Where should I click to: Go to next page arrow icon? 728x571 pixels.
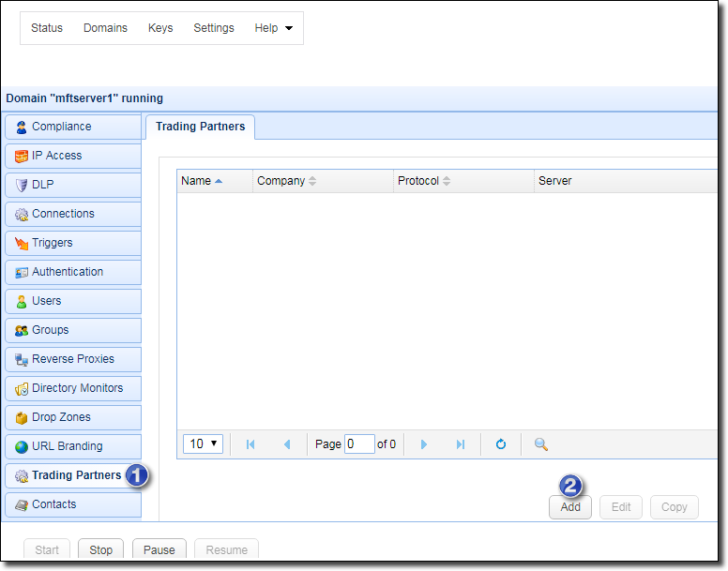tap(424, 444)
